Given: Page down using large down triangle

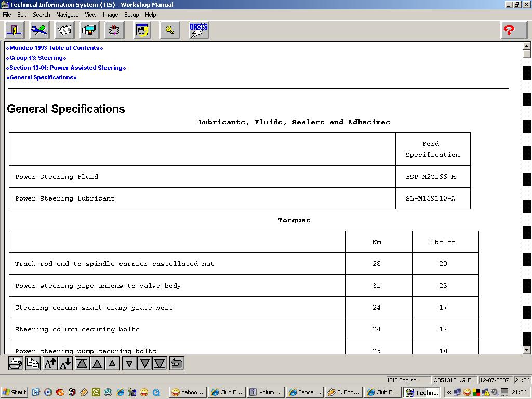Looking at the screenshot, I should (144, 364).
